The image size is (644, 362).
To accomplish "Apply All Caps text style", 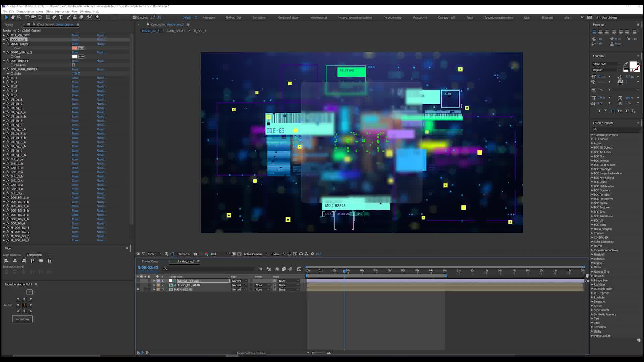I will click(x=613, y=111).
